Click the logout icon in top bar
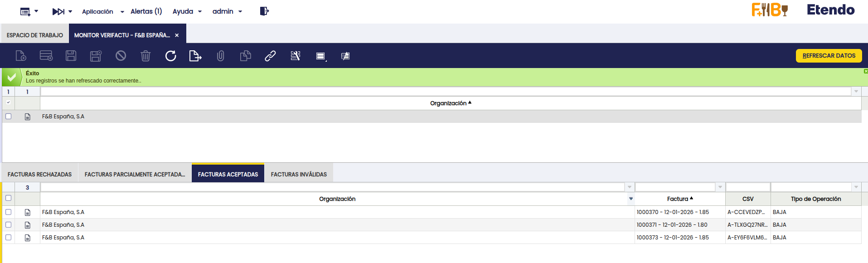The height and width of the screenshot is (263, 868). coord(264,11)
